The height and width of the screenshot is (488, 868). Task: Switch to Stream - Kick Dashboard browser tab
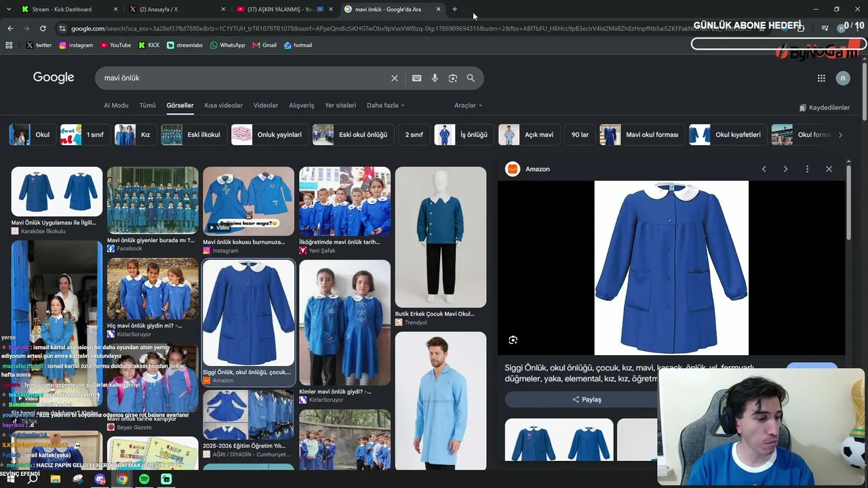click(x=68, y=9)
